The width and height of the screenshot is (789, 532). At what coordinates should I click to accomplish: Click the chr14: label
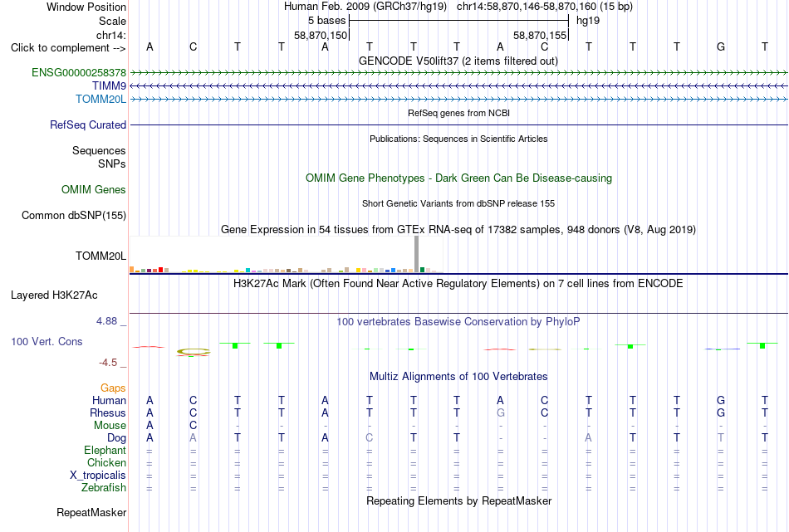tap(110, 35)
